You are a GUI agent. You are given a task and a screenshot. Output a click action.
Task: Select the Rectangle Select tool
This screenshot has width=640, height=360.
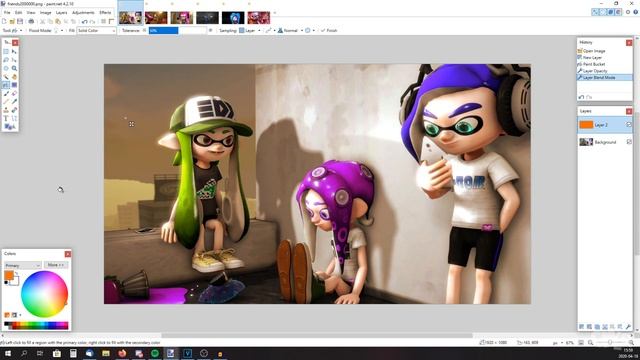[6, 52]
